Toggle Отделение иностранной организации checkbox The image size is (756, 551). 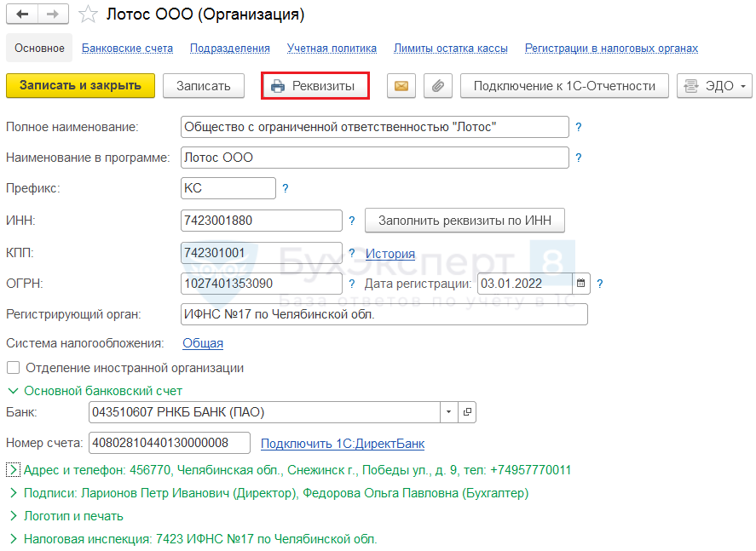13,368
